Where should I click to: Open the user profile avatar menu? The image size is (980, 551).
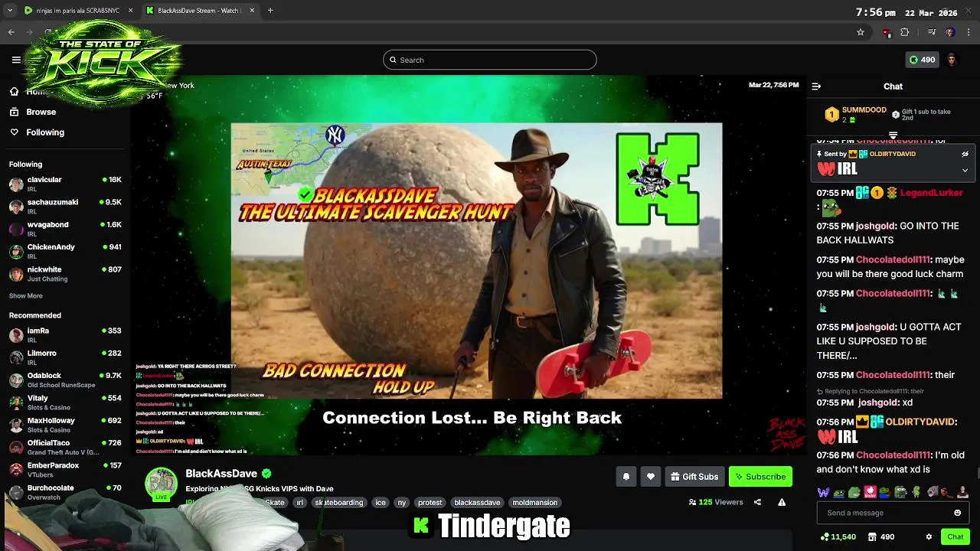[952, 60]
